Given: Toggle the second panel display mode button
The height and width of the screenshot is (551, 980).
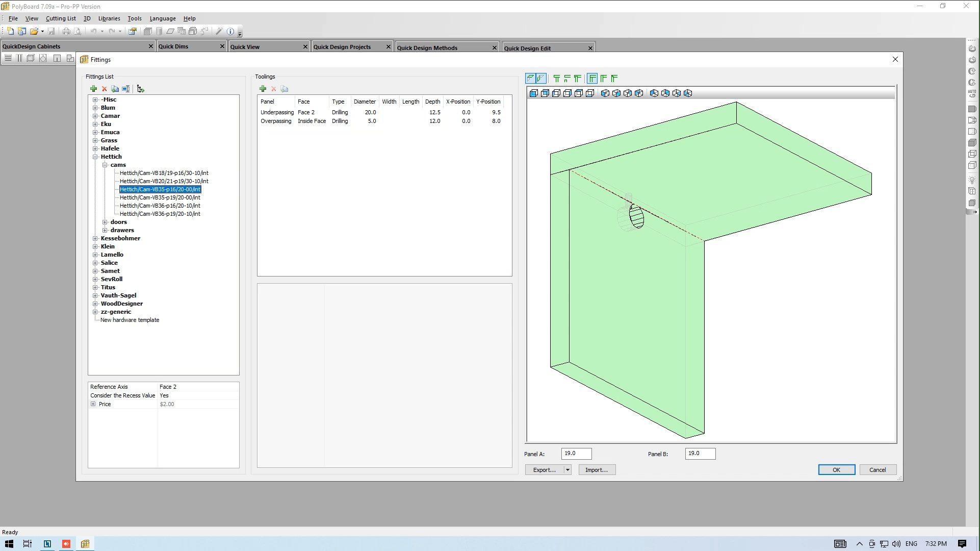Looking at the screenshot, I should pos(541,79).
